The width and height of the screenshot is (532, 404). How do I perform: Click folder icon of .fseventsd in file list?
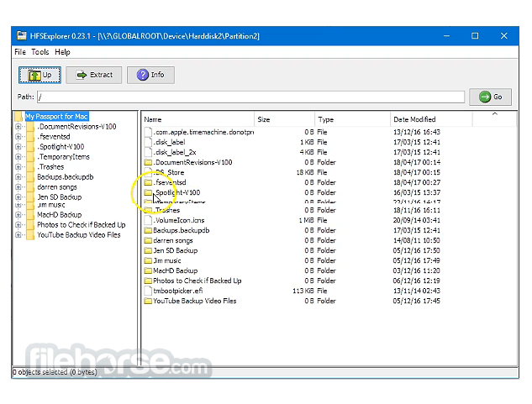[x=148, y=182]
